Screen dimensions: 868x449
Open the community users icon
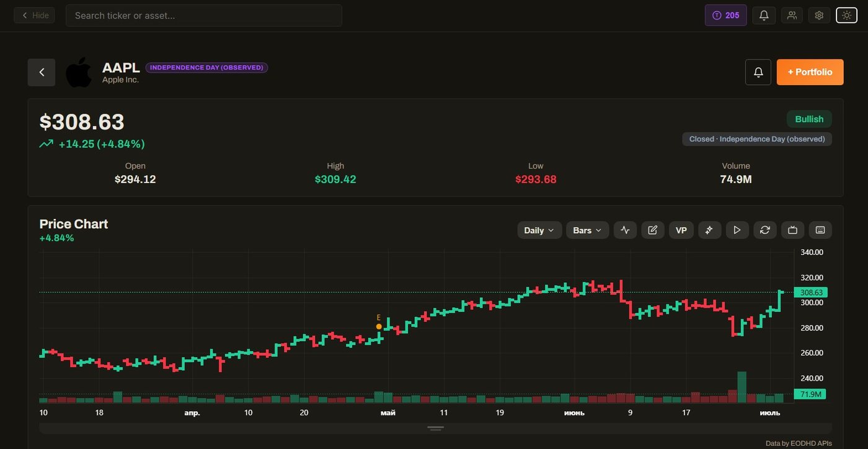[x=792, y=16]
